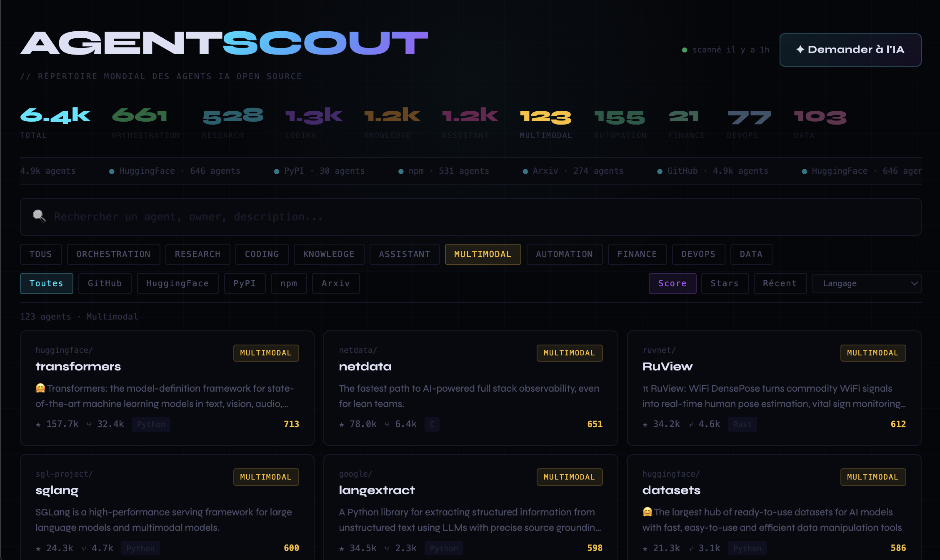This screenshot has height=560, width=940.
Task: Click the fork icon on the netdata card
Action: click(x=387, y=424)
